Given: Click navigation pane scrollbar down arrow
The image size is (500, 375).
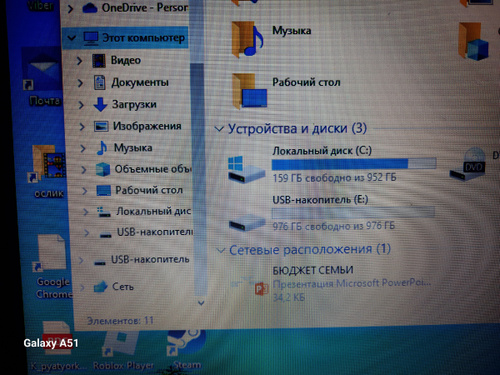Looking at the screenshot, I should tap(201, 303).
